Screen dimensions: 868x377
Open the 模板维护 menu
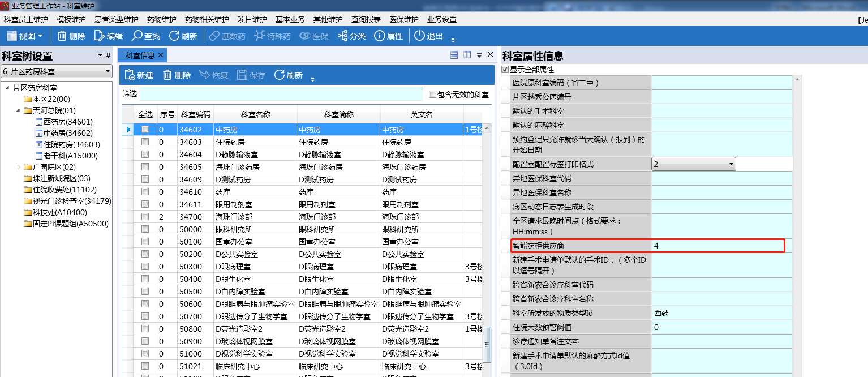(x=71, y=19)
